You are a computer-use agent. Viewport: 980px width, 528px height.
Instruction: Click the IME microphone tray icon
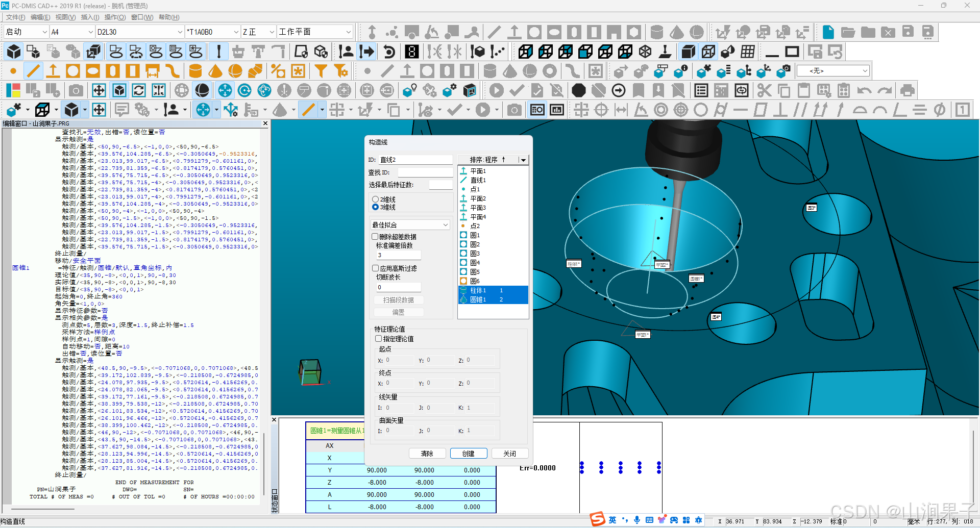637,520
